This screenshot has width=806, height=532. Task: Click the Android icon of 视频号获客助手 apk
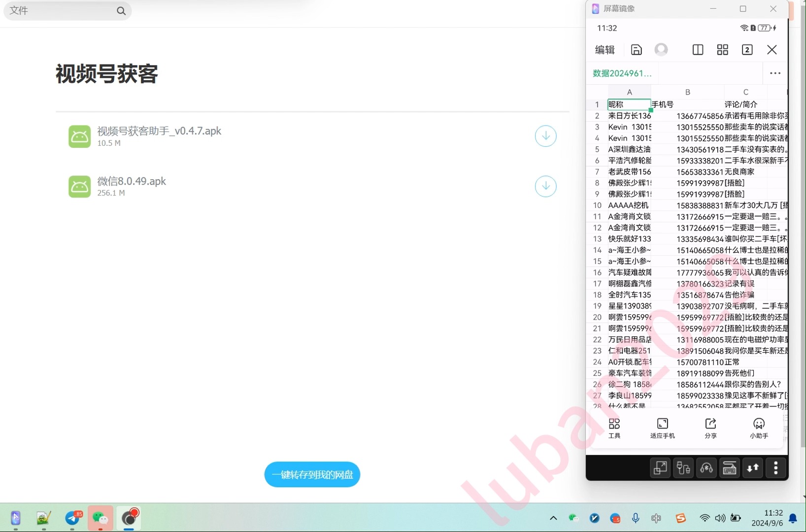79,136
